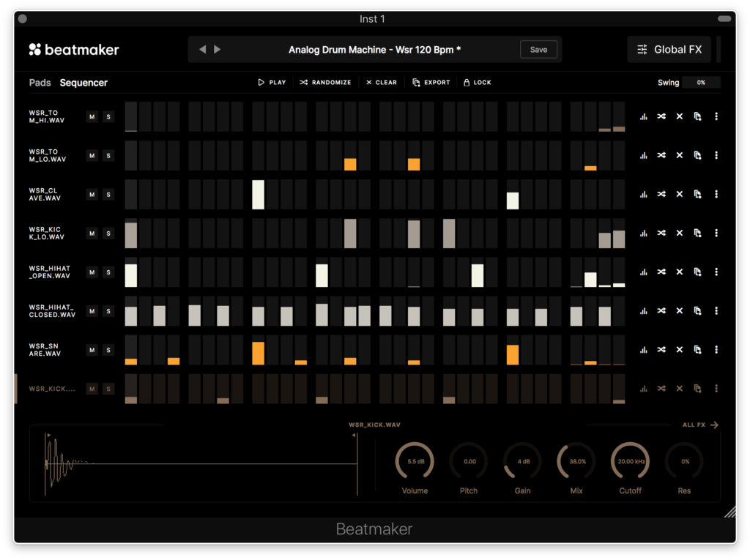Open more options for WSR_KICK_LO.WAV row
The width and height of the screenshot is (750, 560).
(716, 234)
